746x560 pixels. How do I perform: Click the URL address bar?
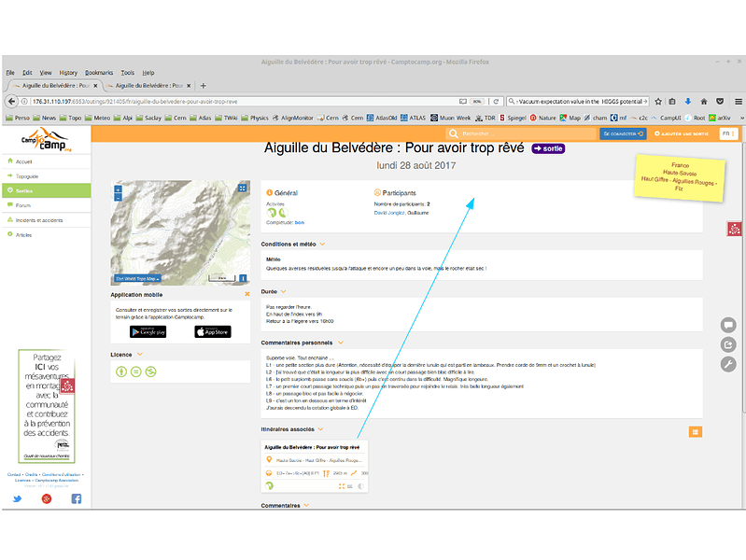tap(243, 102)
